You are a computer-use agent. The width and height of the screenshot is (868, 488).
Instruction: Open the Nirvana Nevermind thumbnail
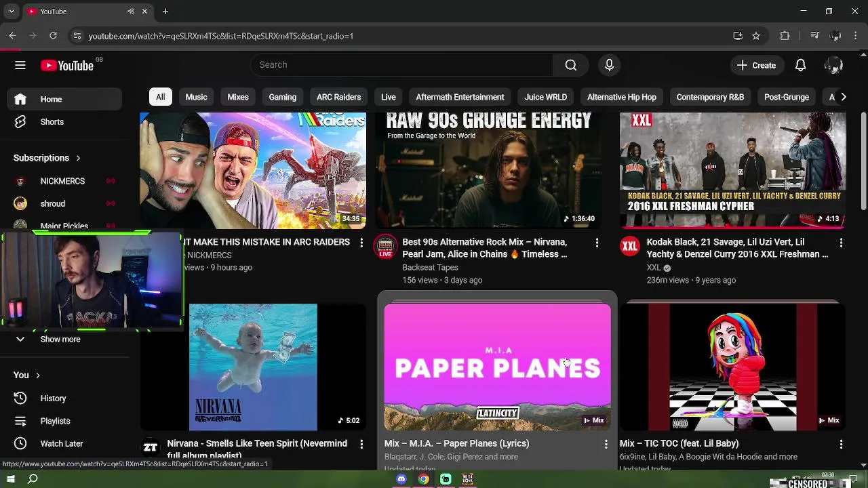[253, 367]
